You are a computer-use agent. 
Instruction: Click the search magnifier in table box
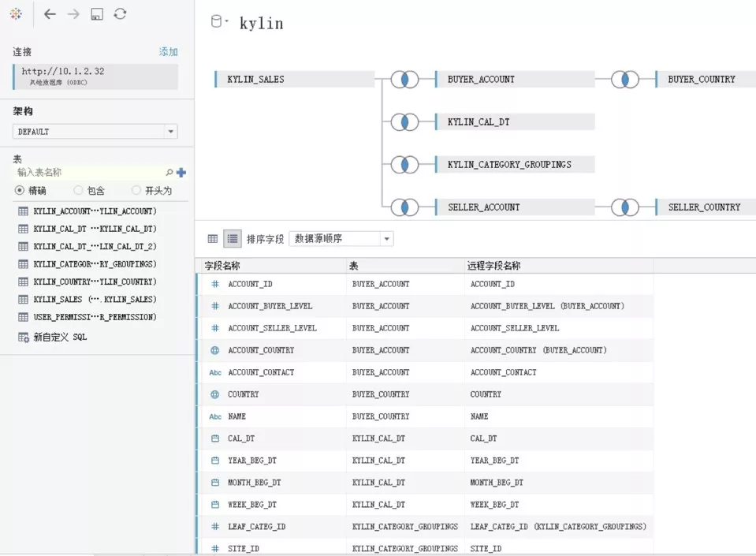click(x=169, y=172)
